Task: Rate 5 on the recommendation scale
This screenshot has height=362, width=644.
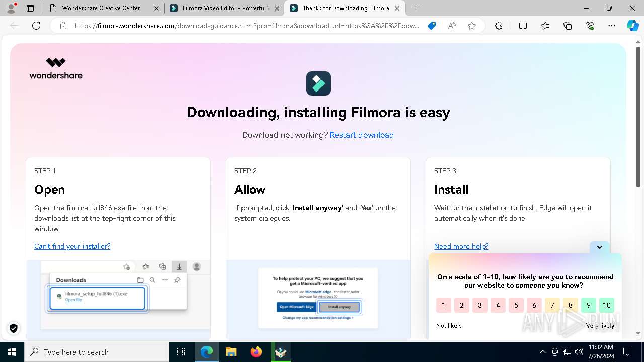Action: tap(516, 305)
